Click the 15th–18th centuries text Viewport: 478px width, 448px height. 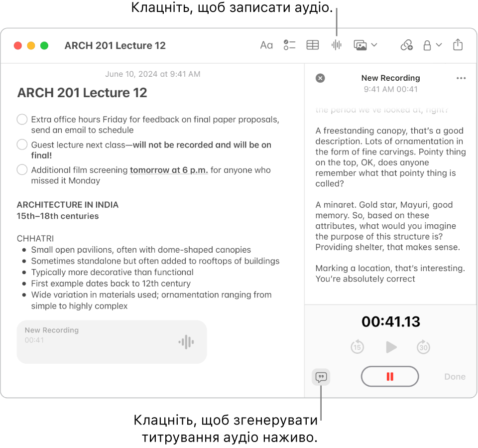(x=58, y=216)
